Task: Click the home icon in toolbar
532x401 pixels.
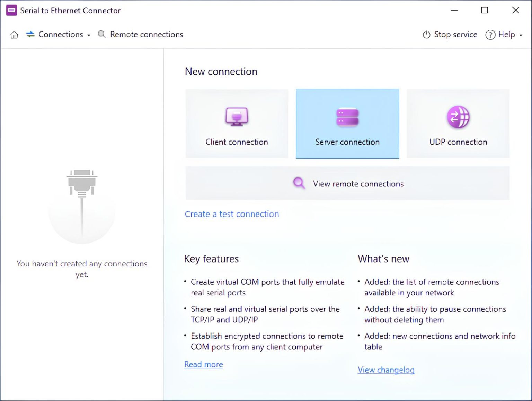Action: pos(14,35)
